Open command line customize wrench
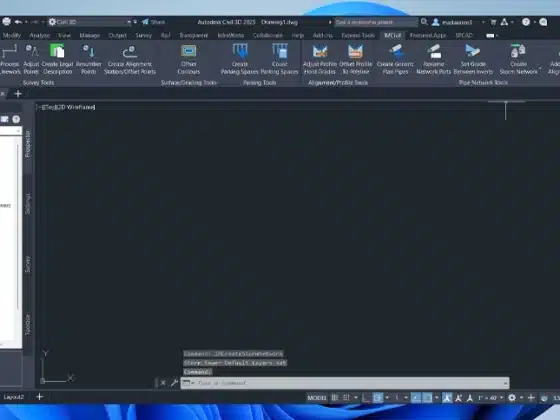The height and width of the screenshot is (420, 560). click(x=174, y=383)
